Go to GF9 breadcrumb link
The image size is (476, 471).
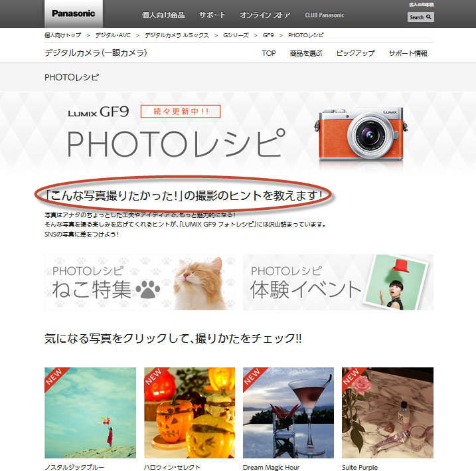tap(268, 35)
